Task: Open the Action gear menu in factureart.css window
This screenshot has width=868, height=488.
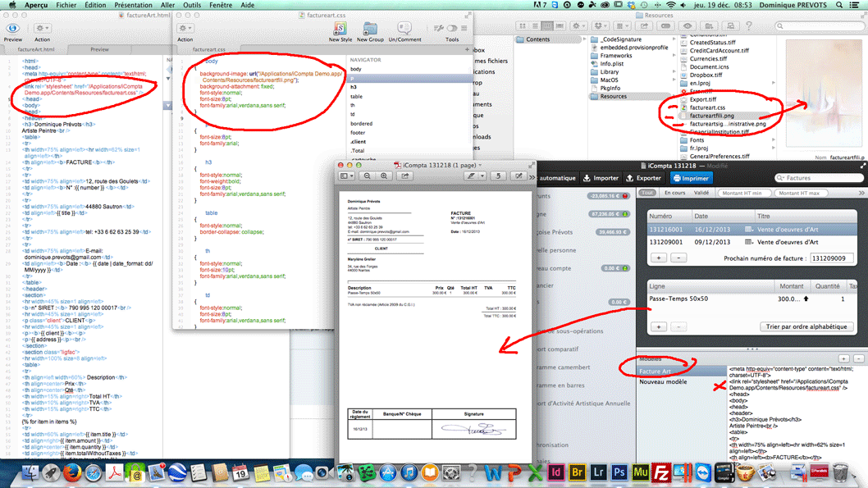Action: (x=185, y=28)
